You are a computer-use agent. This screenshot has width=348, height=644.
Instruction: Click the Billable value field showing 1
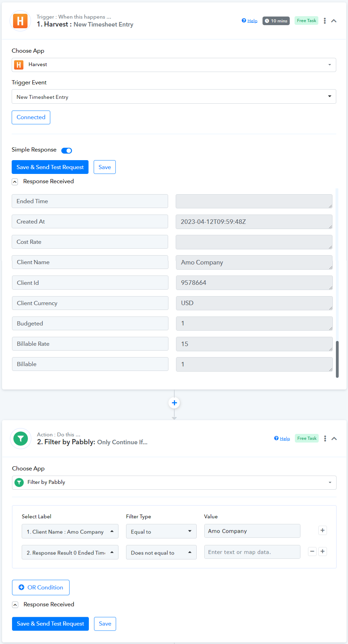click(x=254, y=364)
